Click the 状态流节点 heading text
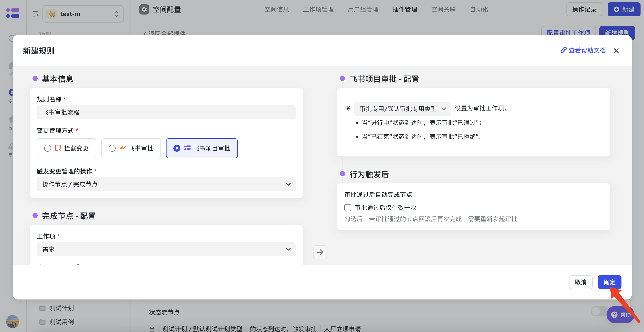 tap(164, 312)
